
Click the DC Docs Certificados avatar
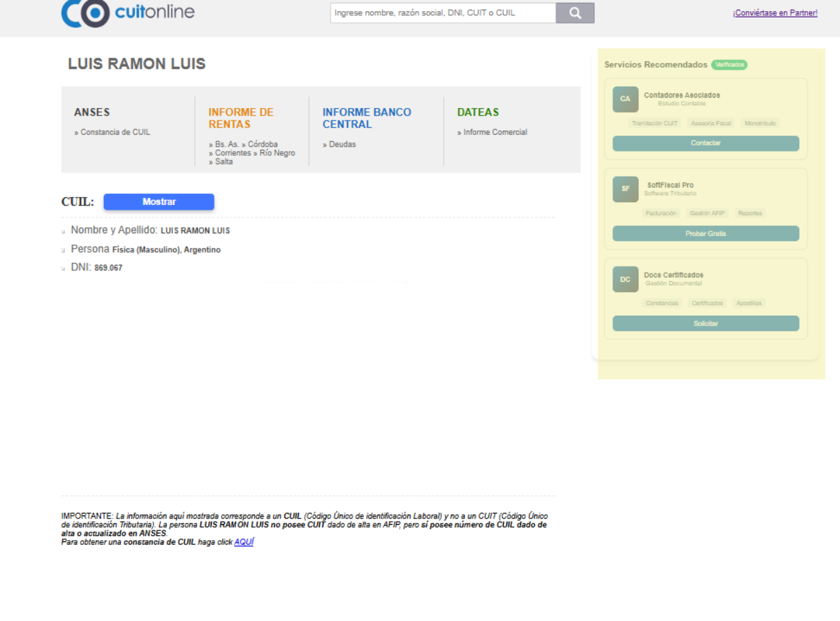point(625,279)
